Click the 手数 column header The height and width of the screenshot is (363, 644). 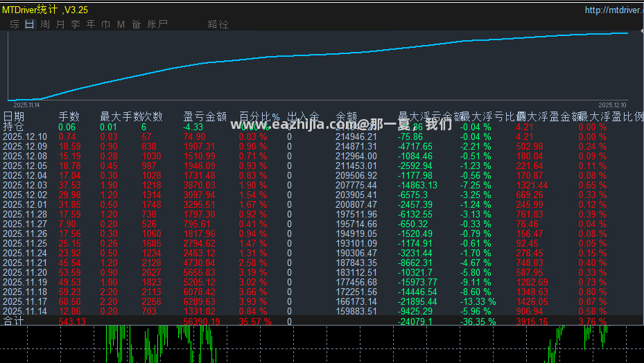69,116
